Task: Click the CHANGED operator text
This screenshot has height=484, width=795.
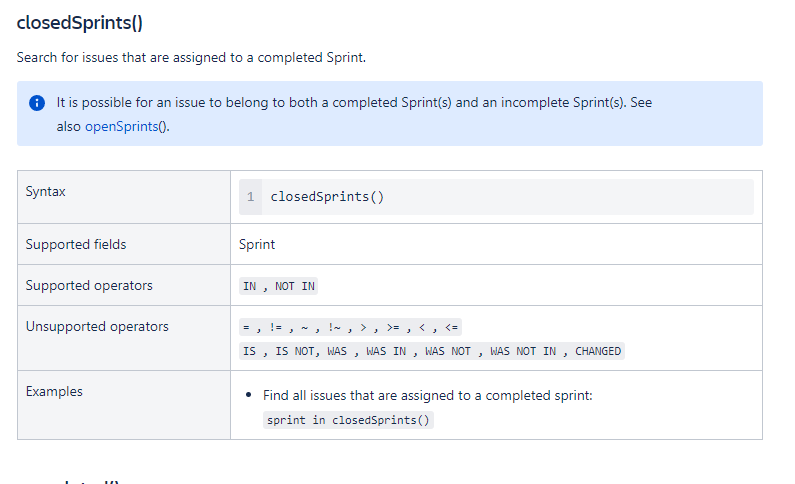Action: tap(598, 351)
